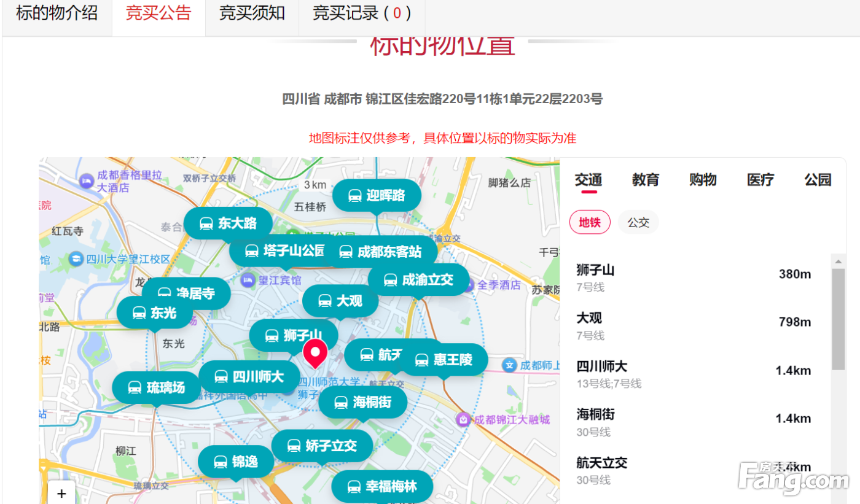Screen dimensions: 860x504
Task: Open the 竞买记录 tab
Action: [x=361, y=14]
